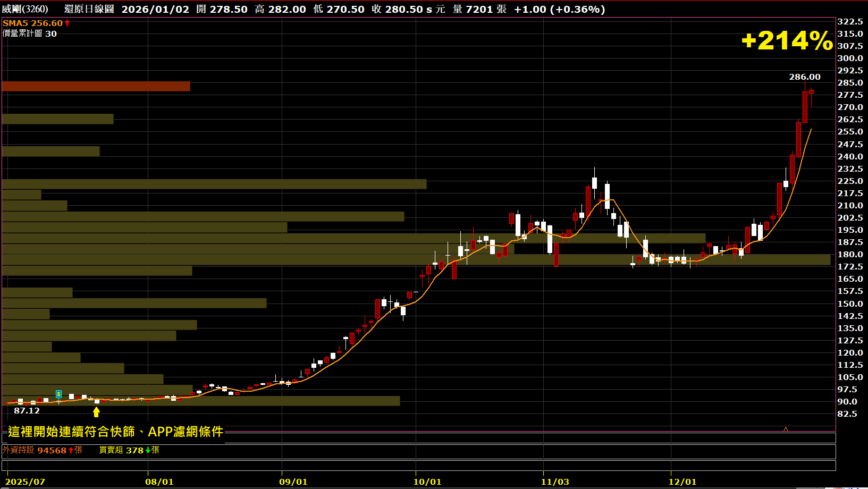Click the red up arrow after 94568
This screenshot has height=489, width=868.
71,451
